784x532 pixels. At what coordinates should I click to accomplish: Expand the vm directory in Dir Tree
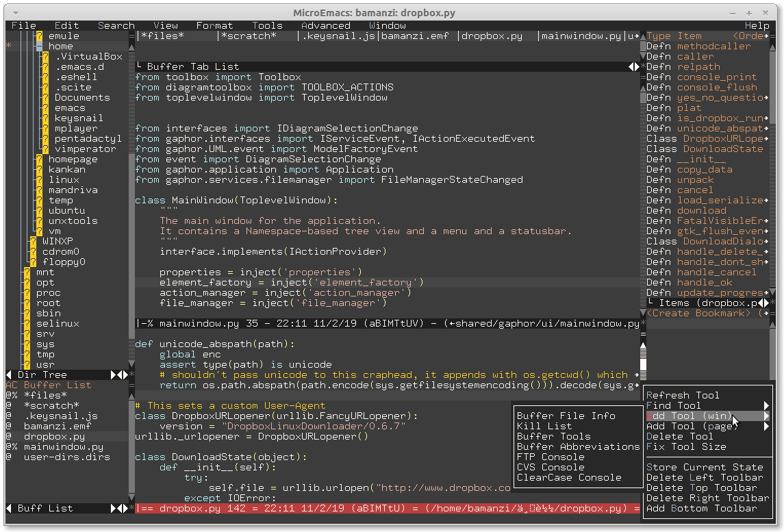click(x=40, y=231)
